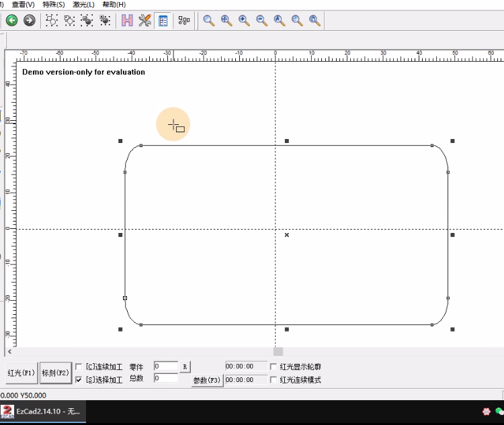Image resolution: width=504 pixels, height=425 pixels.
Task: Click the scroll-left arrow under the canvas
Action: point(9,351)
